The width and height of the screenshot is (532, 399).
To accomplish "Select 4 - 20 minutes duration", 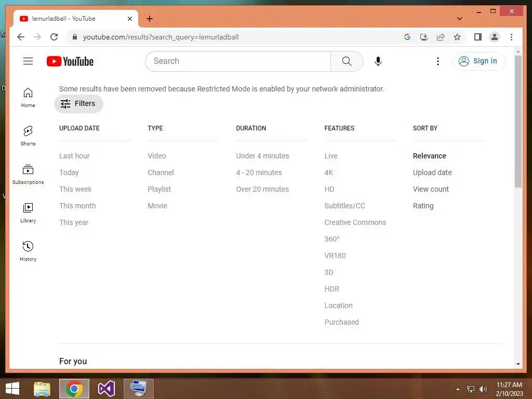I will [259, 172].
